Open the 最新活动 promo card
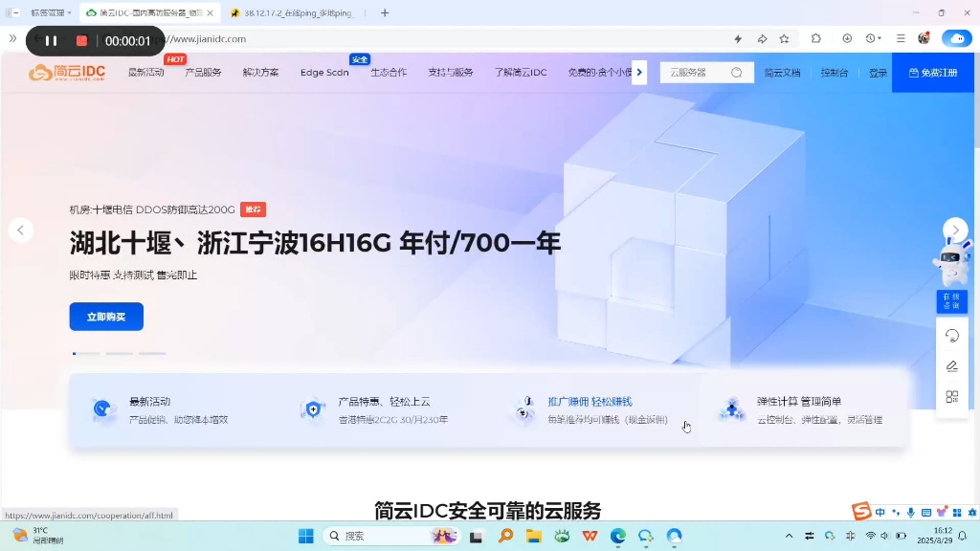 point(175,409)
